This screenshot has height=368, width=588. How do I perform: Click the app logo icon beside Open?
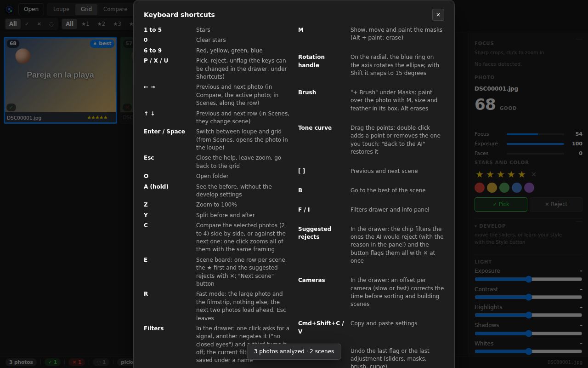[9, 9]
